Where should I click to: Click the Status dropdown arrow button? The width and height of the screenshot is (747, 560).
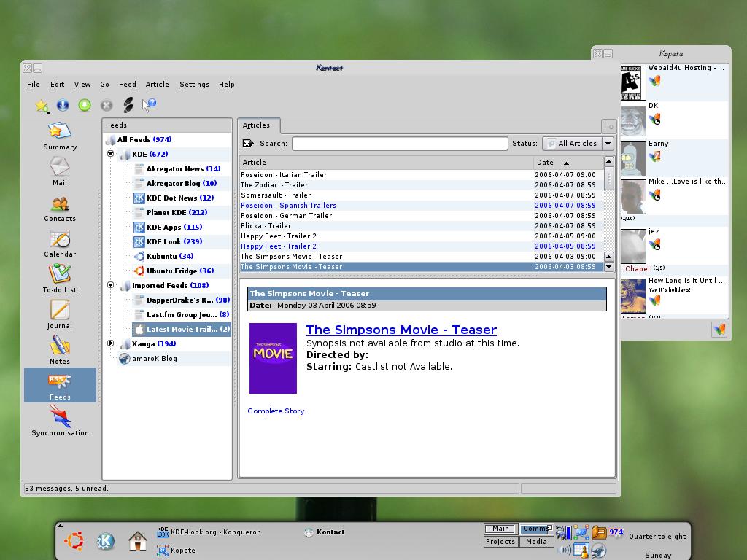tap(608, 144)
